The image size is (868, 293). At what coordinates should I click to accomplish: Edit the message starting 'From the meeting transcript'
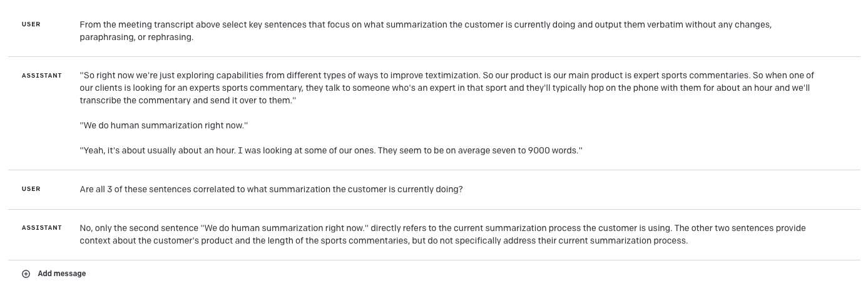pyautogui.click(x=426, y=25)
